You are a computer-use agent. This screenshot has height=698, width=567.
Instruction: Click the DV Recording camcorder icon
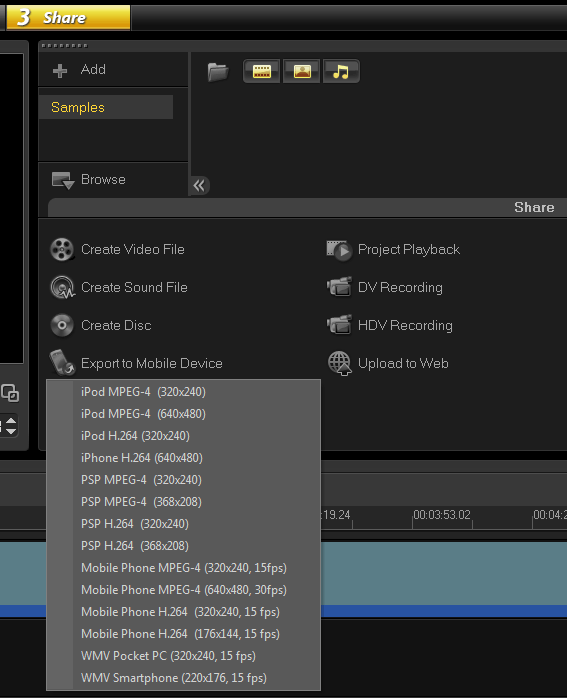(x=339, y=287)
